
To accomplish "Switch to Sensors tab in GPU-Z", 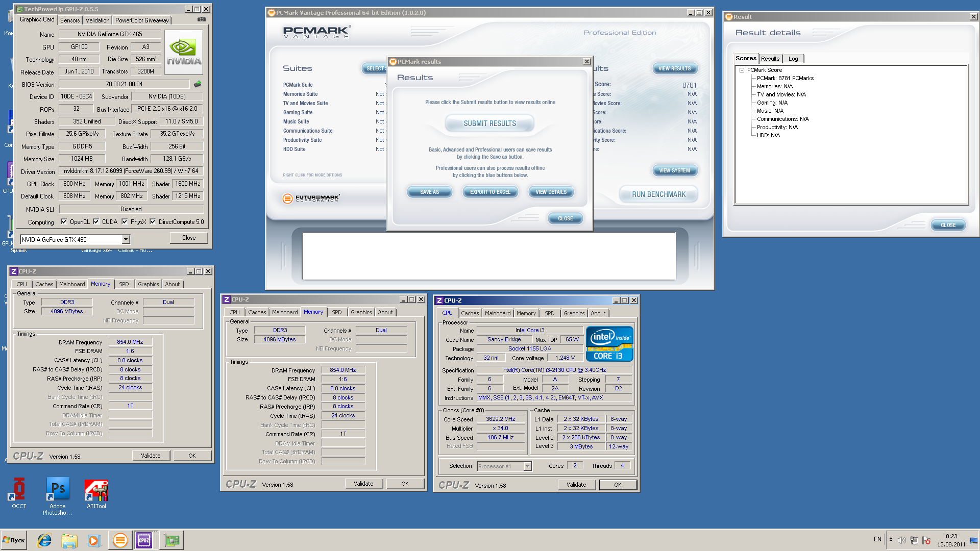I will click(x=70, y=20).
